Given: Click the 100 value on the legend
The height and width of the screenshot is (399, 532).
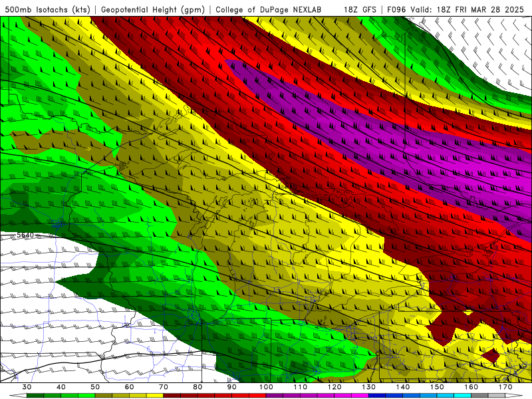Looking at the screenshot, I should click(x=266, y=387).
